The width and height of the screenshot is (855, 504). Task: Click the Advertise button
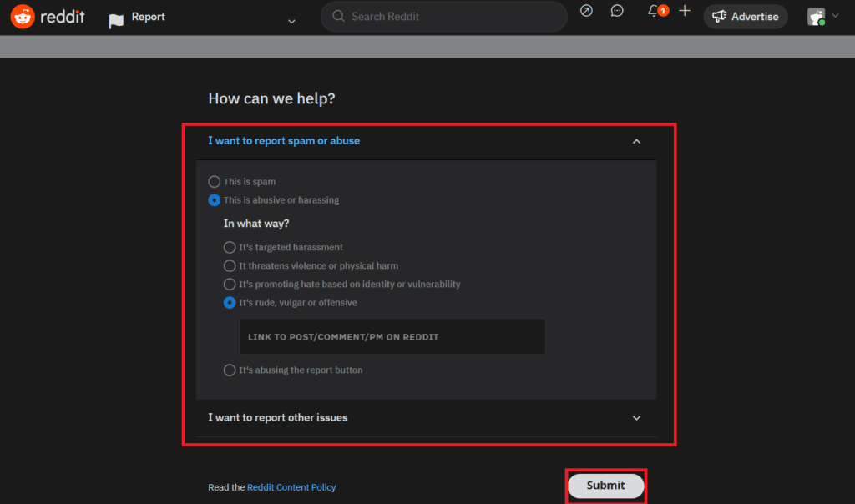click(746, 17)
